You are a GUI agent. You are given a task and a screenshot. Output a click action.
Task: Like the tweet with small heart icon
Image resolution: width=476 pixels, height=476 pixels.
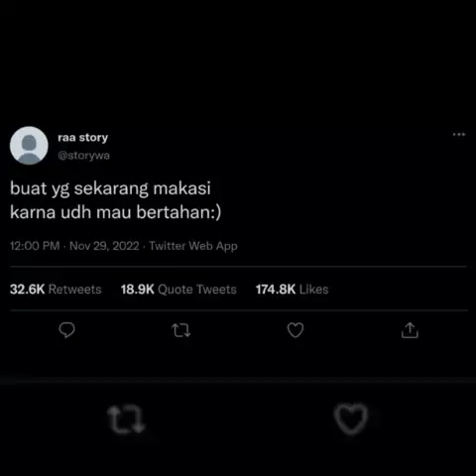click(x=296, y=330)
